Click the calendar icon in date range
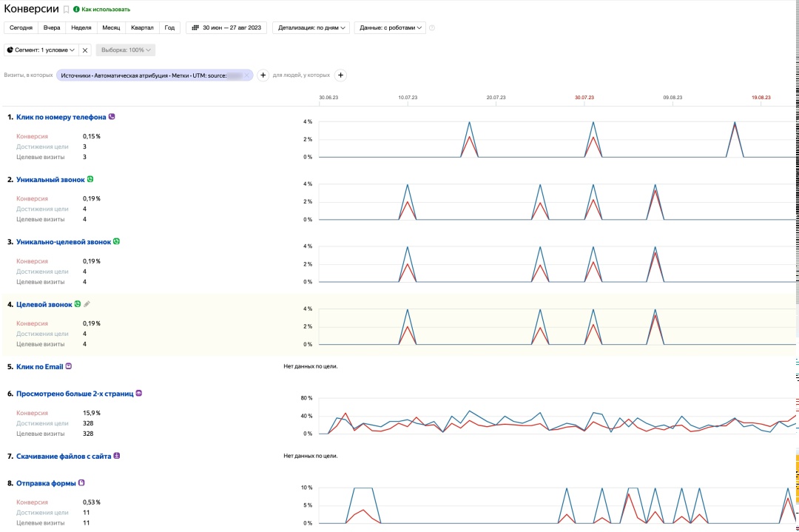The width and height of the screenshot is (799, 532). coord(195,28)
